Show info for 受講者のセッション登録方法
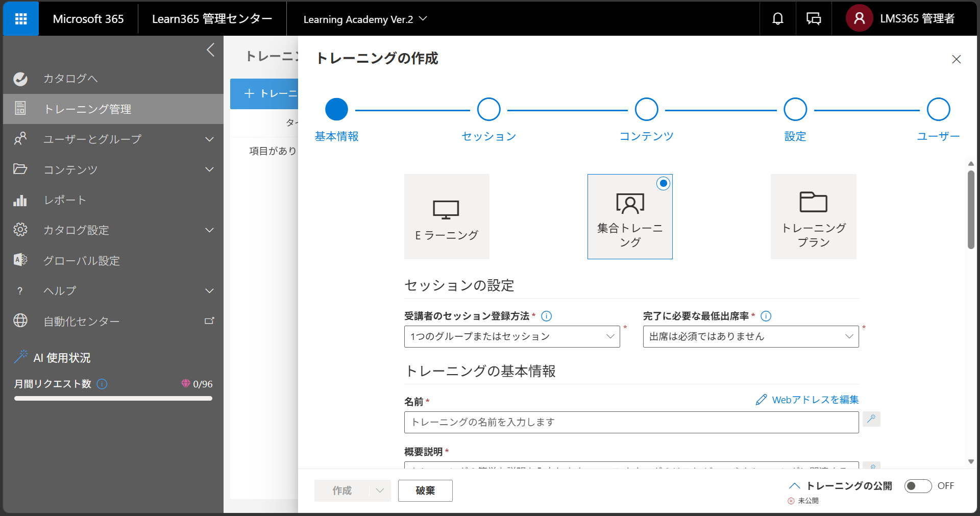Viewport: 980px width, 516px height. [547, 316]
